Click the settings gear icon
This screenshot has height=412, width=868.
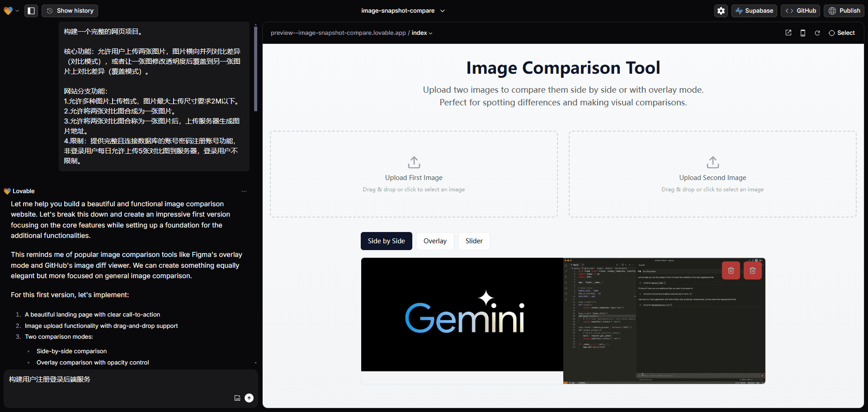coord(721,11)
